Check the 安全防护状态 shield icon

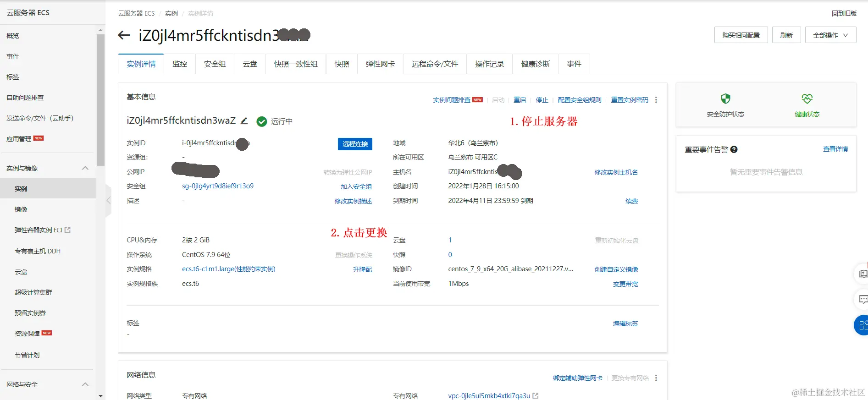coord(725,99)
